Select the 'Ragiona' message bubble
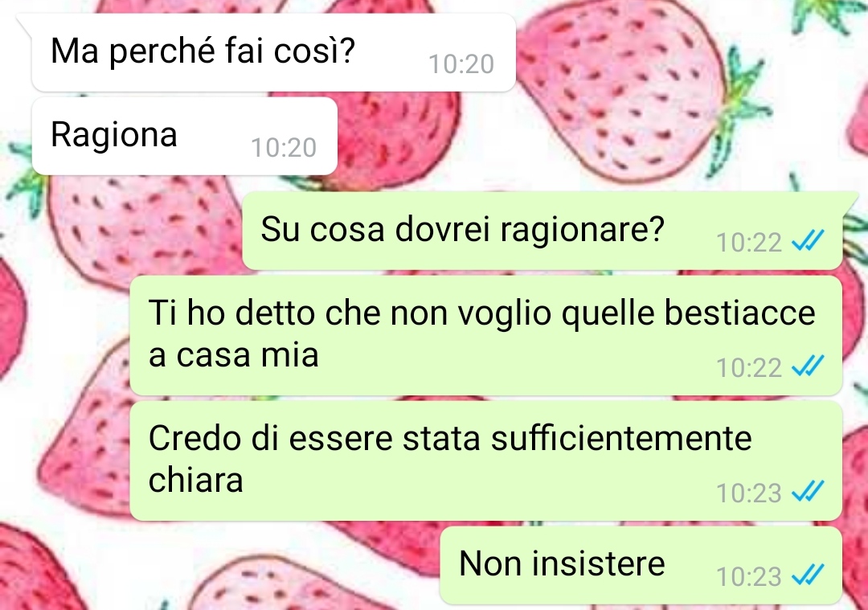Screen dimensions: 868x610 point(184,136)
